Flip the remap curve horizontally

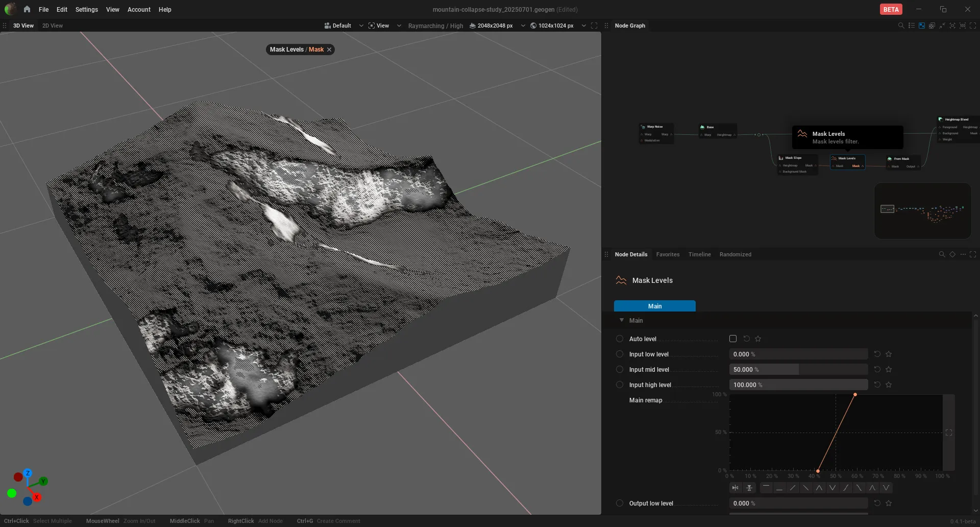point(736,488)
